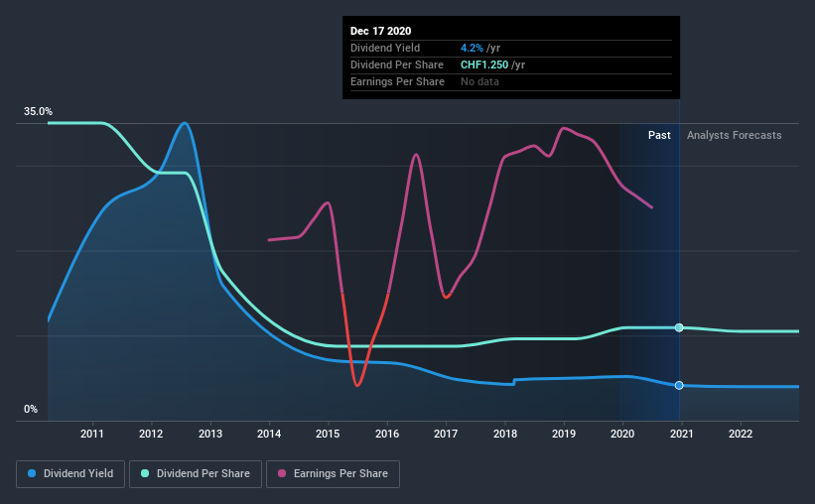Click the 0% y-axis label

(x=31, y=410)
